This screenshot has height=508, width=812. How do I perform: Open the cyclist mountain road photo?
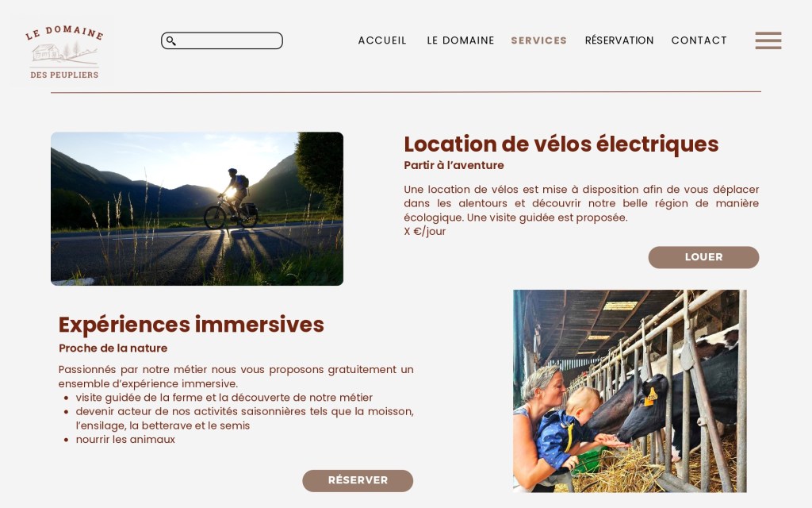coord(197,209)
